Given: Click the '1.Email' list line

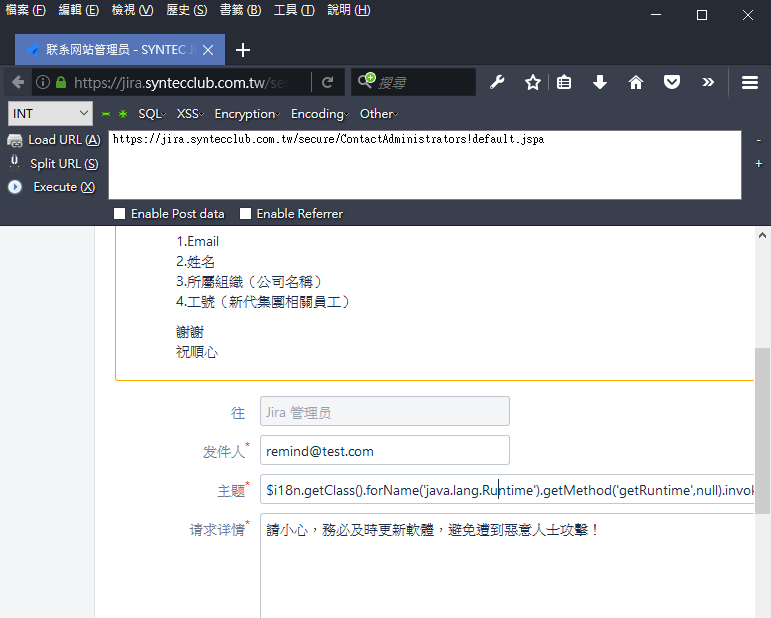Looking at the screenshot, I should point(198,241).
